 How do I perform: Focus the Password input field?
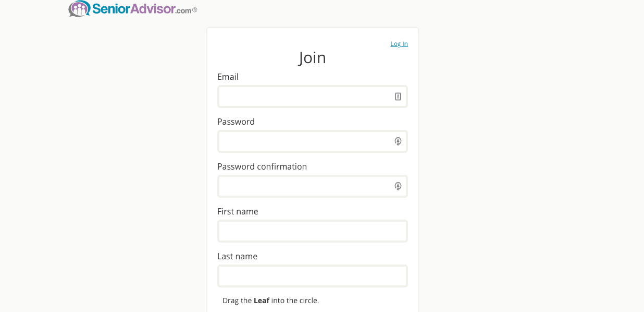[x=305, y=141]
